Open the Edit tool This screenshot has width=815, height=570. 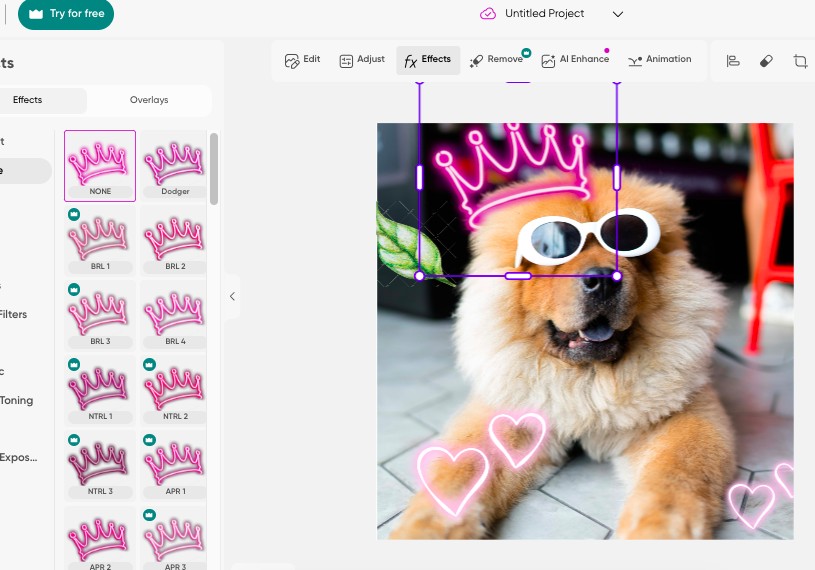tap(303, 60)
